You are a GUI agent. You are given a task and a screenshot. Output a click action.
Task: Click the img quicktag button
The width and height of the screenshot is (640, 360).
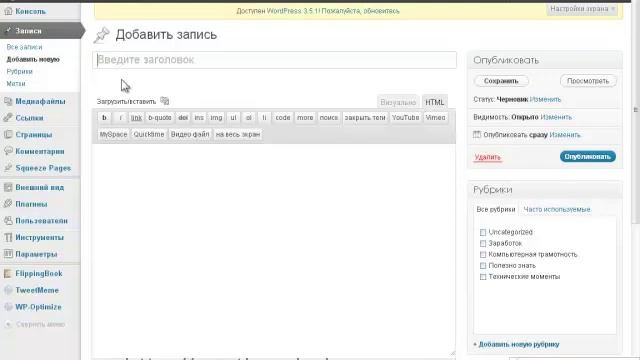216,118
